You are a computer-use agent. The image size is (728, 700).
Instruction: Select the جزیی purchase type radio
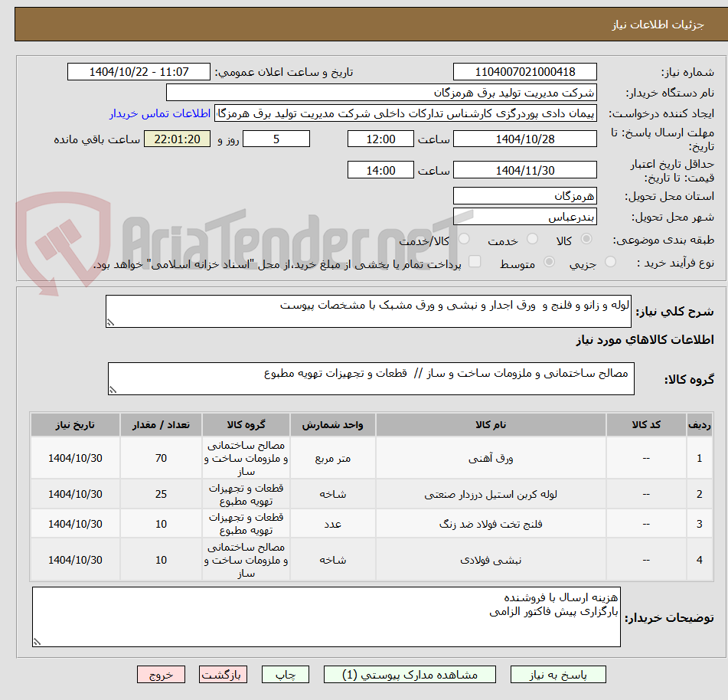coord(611,262)
